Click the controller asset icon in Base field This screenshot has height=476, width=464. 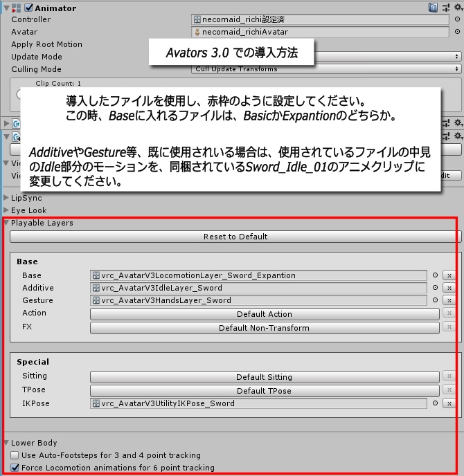pyautogui.click(x=96, y=275)
